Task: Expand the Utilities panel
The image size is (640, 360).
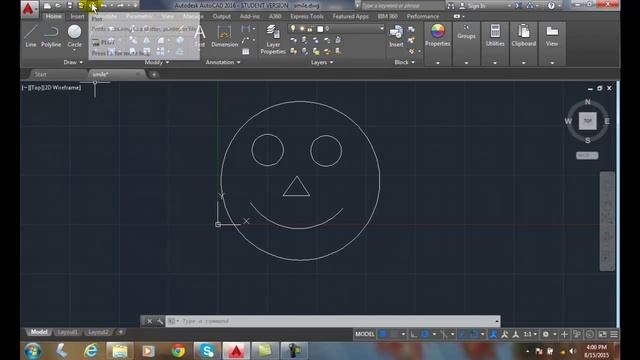Action: point(495,63)
